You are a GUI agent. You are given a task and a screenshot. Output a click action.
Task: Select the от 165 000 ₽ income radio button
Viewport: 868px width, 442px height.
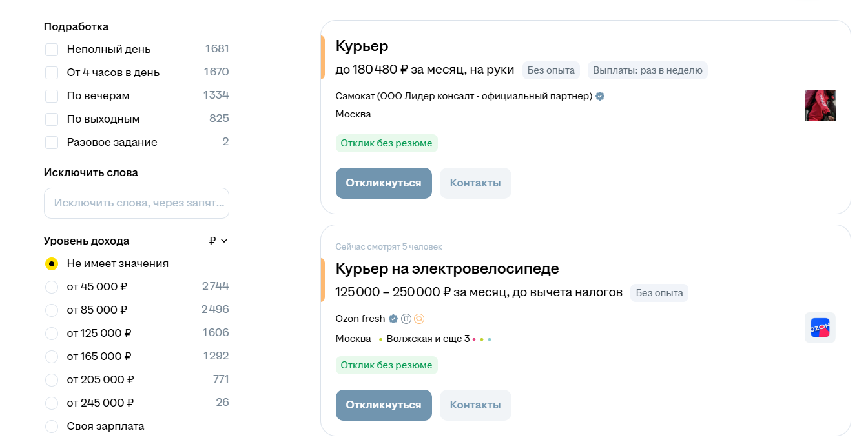point(52,356)
